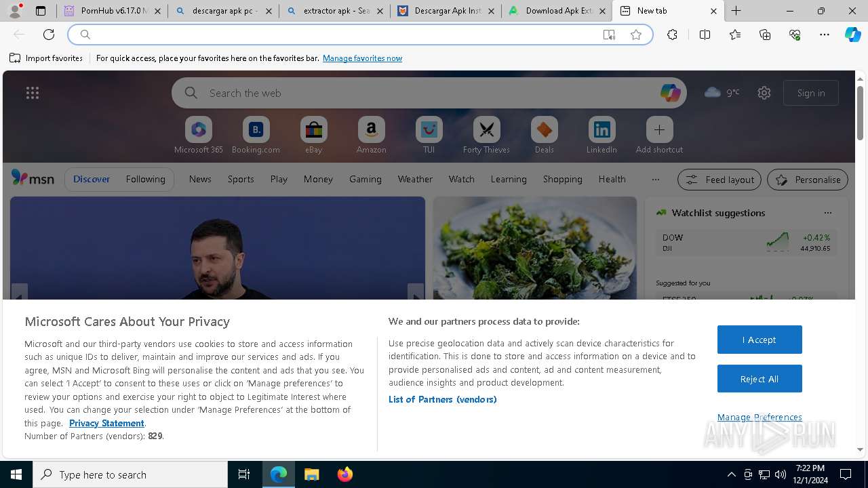Open the DOW watchlist card
Image resolution: width=868 pixels, height=488 pixels.
click(746, 243)
